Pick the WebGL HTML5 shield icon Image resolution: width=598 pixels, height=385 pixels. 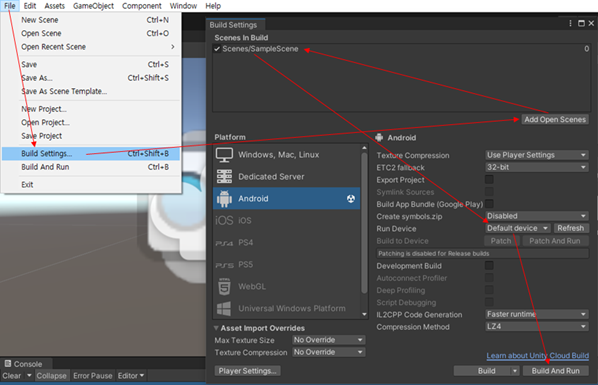point(224,287)
